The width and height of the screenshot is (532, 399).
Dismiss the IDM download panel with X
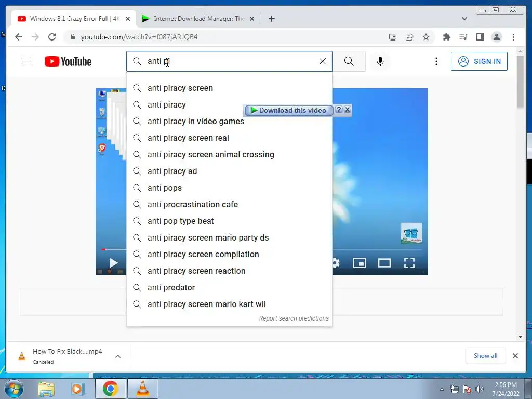click(347, 110)
